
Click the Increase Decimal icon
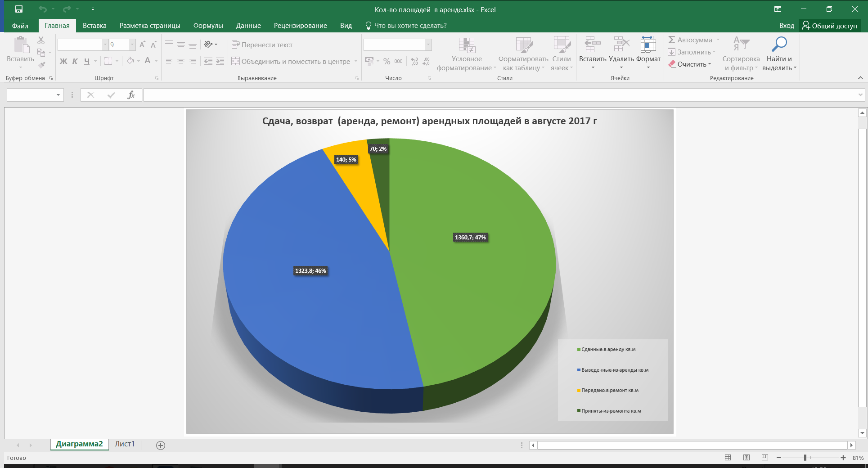click(414, 61)
